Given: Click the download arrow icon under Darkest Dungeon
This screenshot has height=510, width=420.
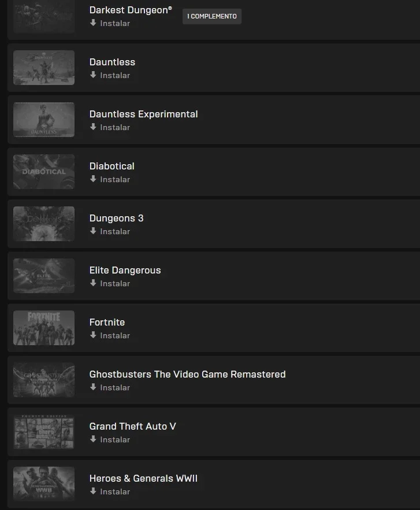Looking at the screenshot, I should [93, 23].
